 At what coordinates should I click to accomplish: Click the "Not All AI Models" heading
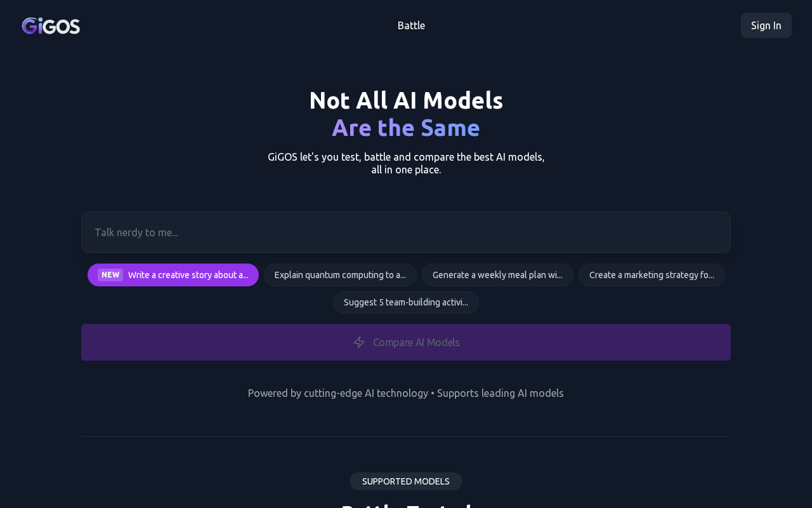[x=406, y=100]
